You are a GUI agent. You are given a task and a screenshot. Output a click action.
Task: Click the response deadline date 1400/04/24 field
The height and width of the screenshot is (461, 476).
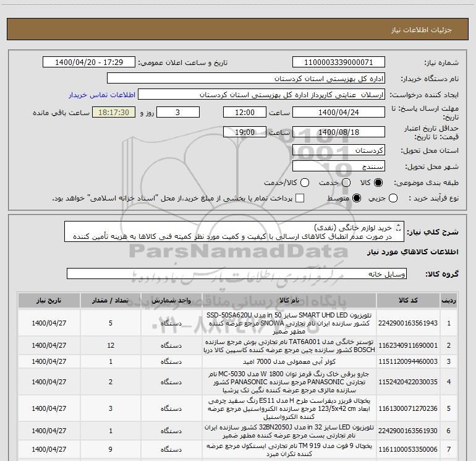pos(339,113)
